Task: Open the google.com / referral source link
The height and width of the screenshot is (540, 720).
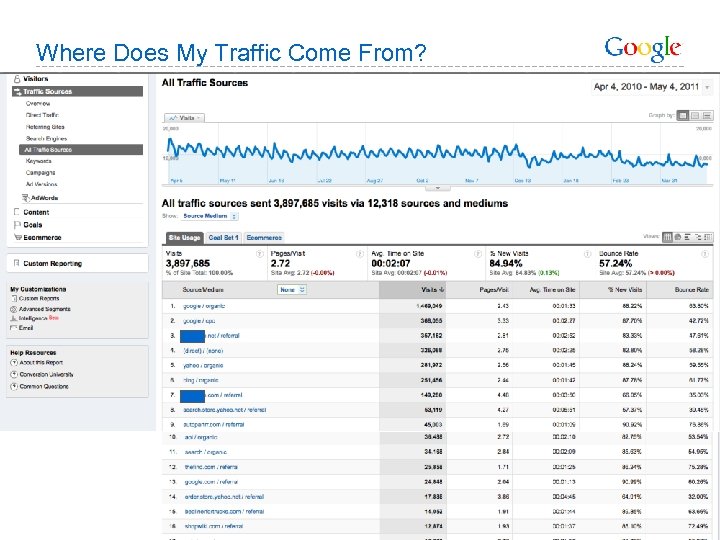Action: point(211,482)
